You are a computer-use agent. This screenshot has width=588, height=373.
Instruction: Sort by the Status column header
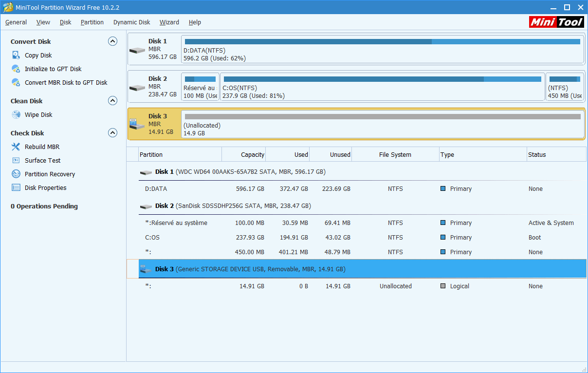[556, 154]
